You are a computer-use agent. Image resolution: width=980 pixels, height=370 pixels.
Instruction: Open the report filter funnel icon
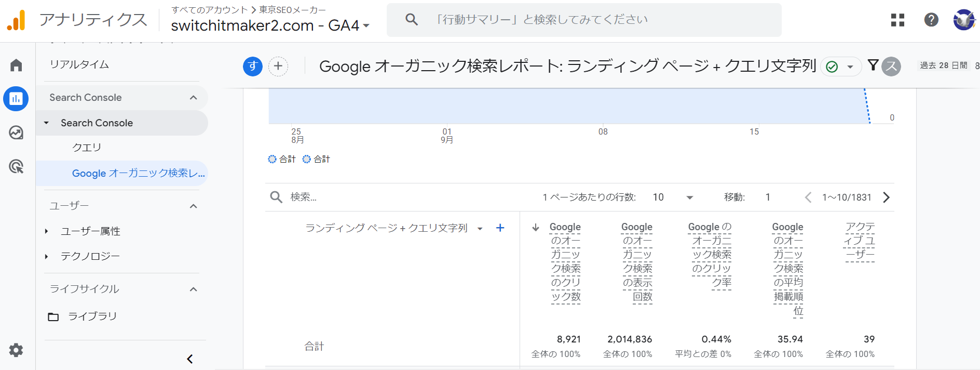[x=873, y=65]
